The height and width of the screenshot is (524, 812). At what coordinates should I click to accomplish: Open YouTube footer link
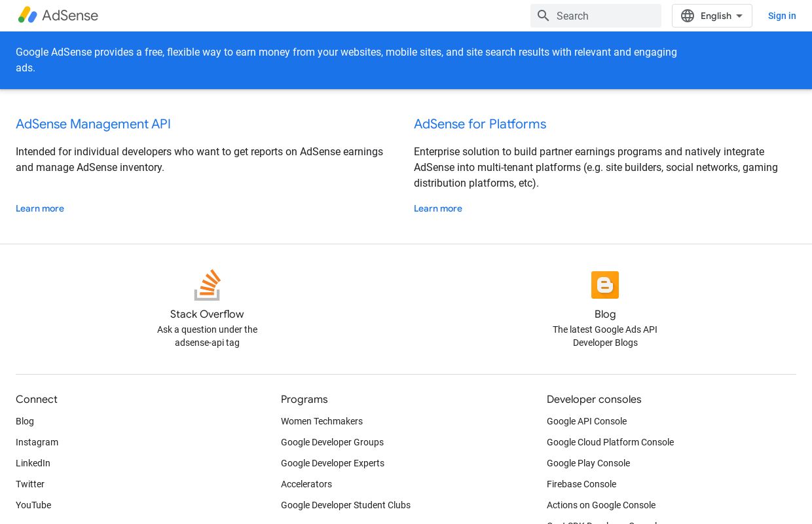[x=33, y=505]
